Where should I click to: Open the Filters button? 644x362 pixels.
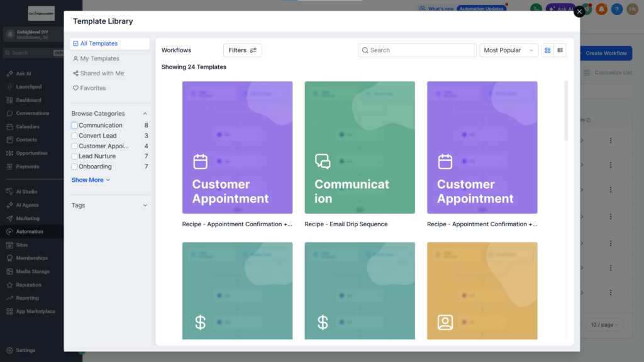click(242, 50)
